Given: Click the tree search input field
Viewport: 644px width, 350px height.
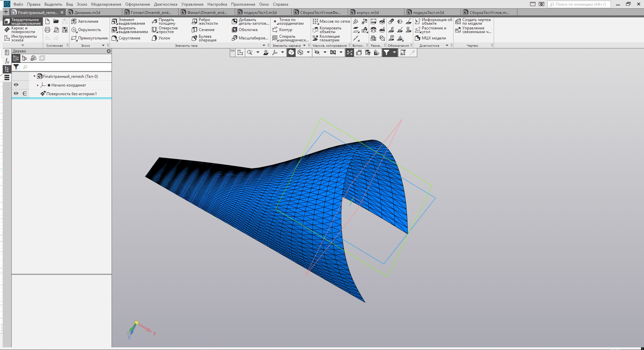Looking at the screenshot, I should point(66,67).
